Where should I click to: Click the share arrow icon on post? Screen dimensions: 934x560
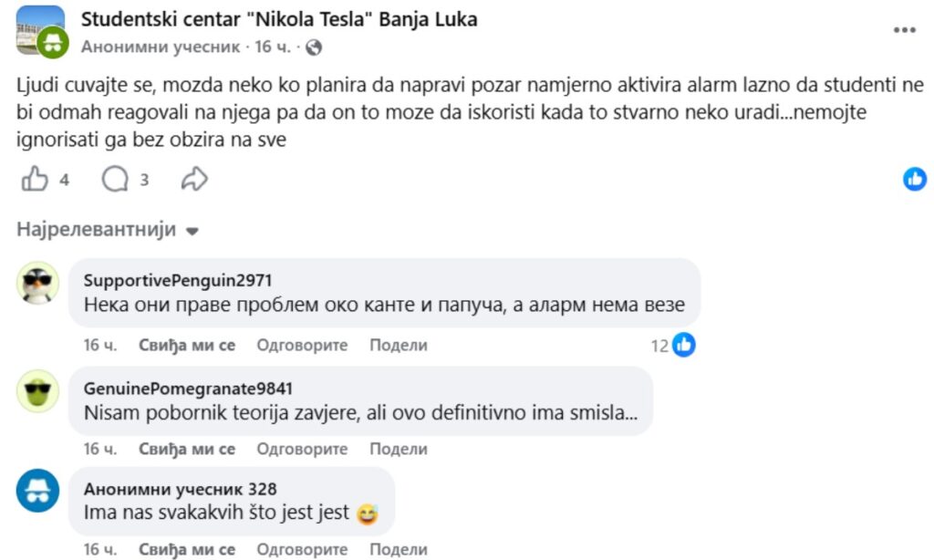[194, 180]
